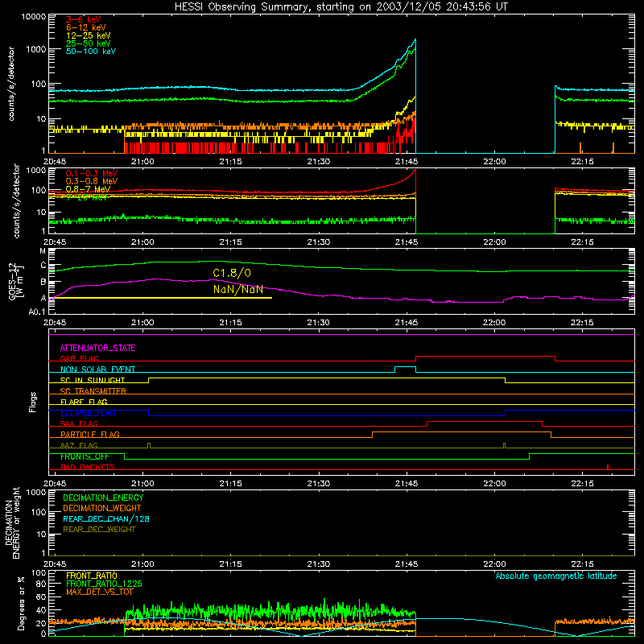The width and height of the screenshot is (644, 644).
Task: Select the 'FRONTS_OFF' flag label
Action: tap(85, 456)
